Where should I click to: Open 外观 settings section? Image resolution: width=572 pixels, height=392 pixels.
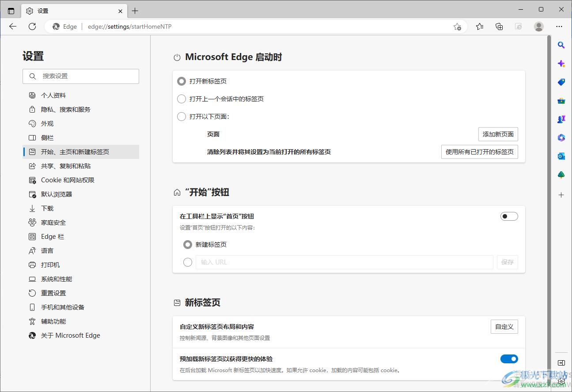[x=81, y=124]
